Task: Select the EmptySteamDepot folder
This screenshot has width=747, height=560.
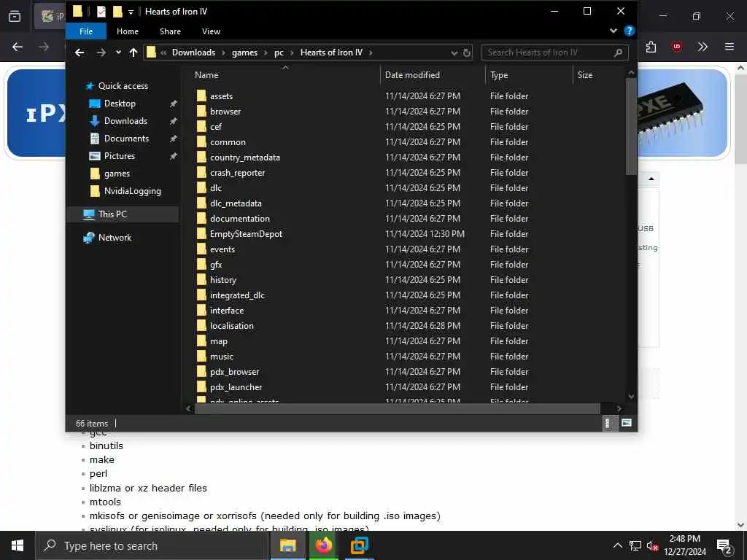Action: tap(246, 234)
